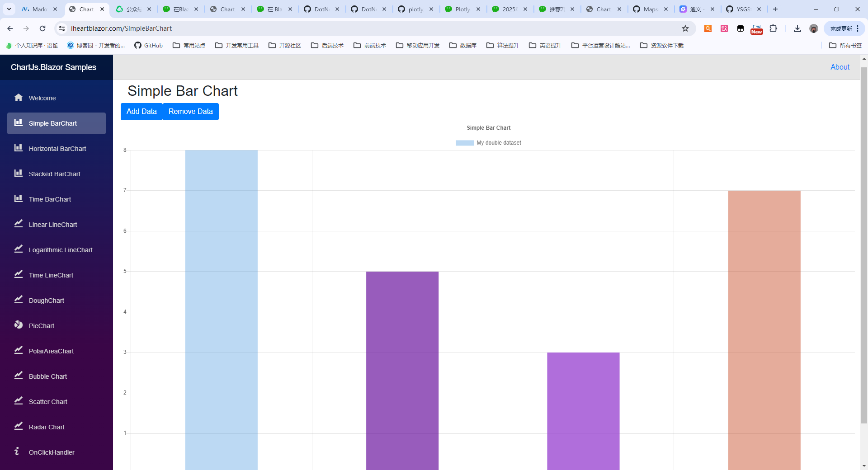This screenshot has height=470, width=868.
Task: Open the 开发常用工具 bookmarks folder
Action: pos(237,45)
